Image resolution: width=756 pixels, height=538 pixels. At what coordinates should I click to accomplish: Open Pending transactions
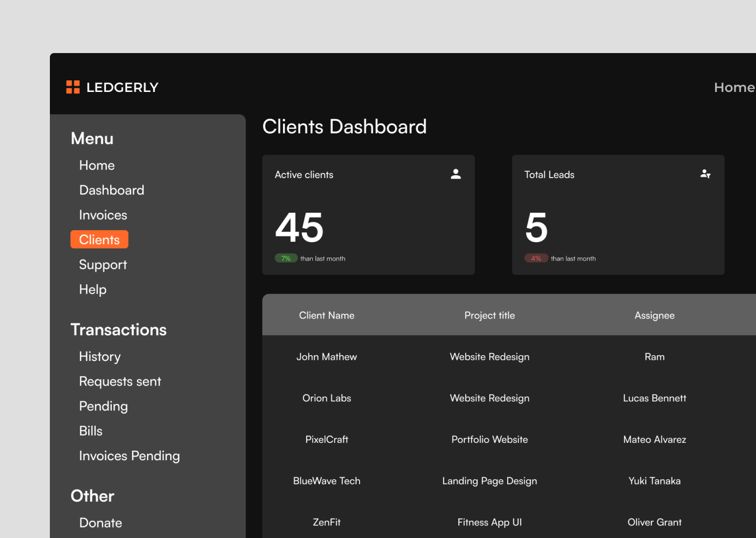pyautogui.click(x=103, y=406)
